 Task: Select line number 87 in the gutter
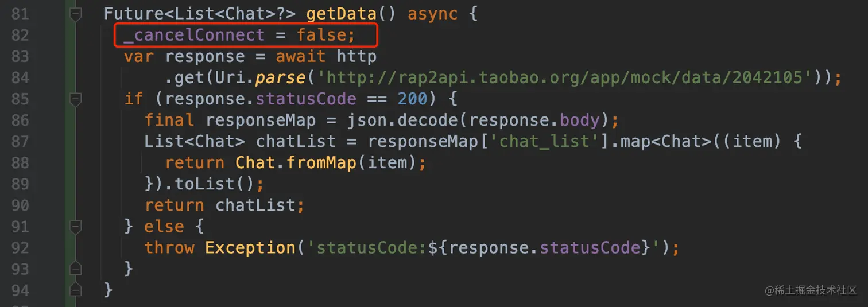click(x=20, y=142)
